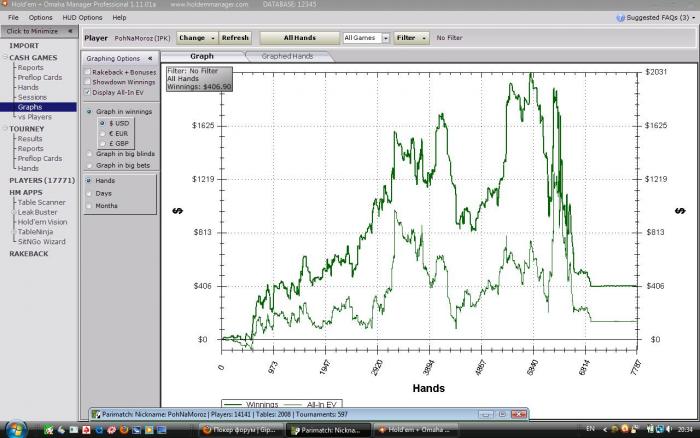
Task: Launch Firefox from quick launch bar
Action: coord(124,430)
